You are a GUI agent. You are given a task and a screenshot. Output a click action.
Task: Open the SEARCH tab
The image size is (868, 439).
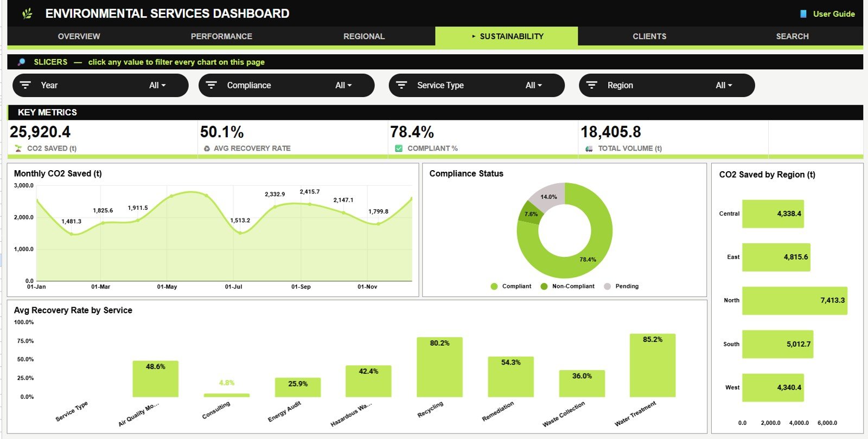click(x=792, y=36)
